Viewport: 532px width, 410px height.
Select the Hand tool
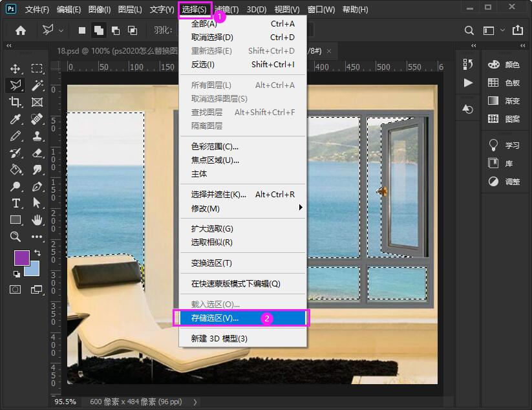(37, 220)
